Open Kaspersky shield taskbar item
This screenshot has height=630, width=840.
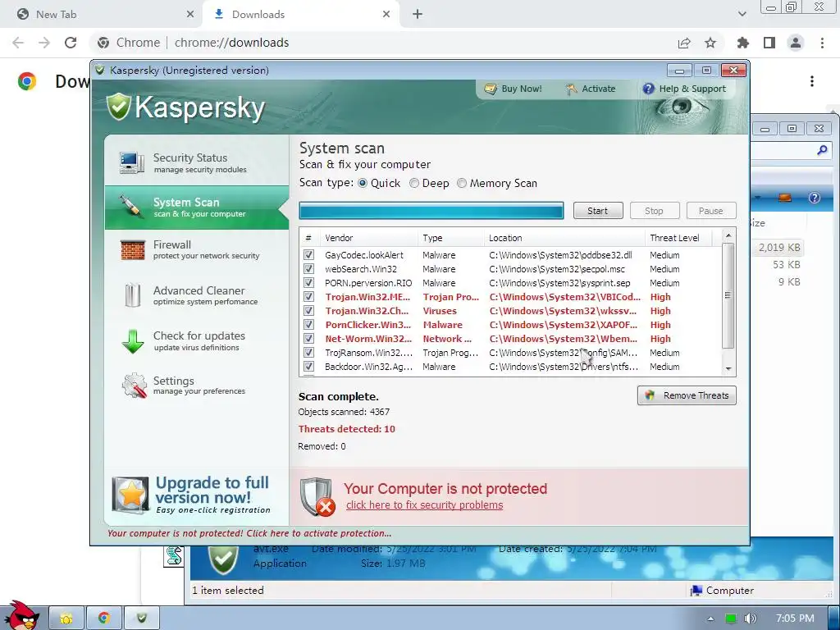tap(141, 619)
